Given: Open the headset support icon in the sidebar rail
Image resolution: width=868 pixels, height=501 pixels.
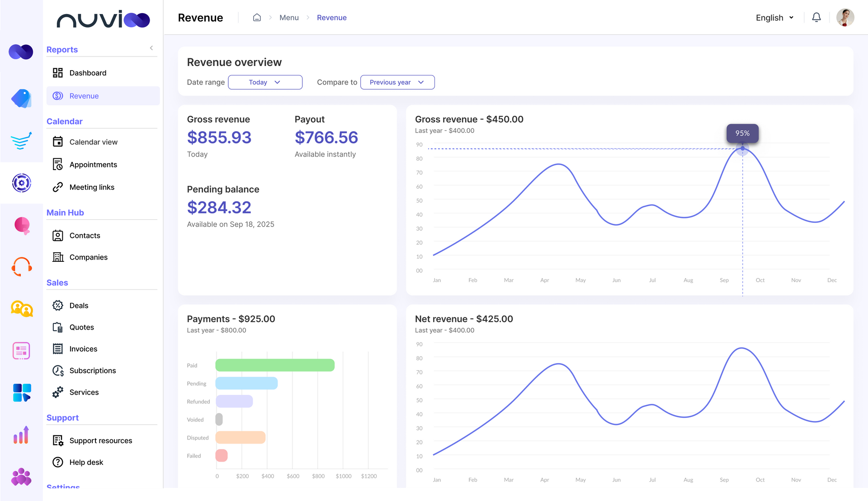Looking at the screenshot, I should (x=21, y=266).
